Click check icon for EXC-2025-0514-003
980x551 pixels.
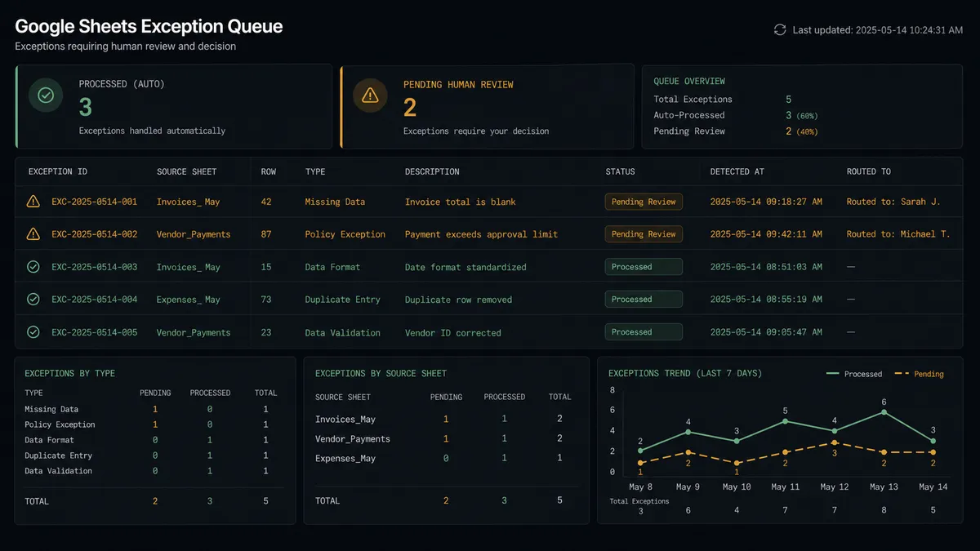pos(33,267)
